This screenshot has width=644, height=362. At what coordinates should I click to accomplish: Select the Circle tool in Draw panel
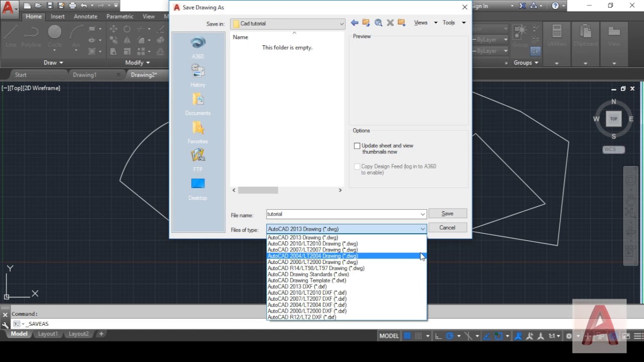[55, 36]
